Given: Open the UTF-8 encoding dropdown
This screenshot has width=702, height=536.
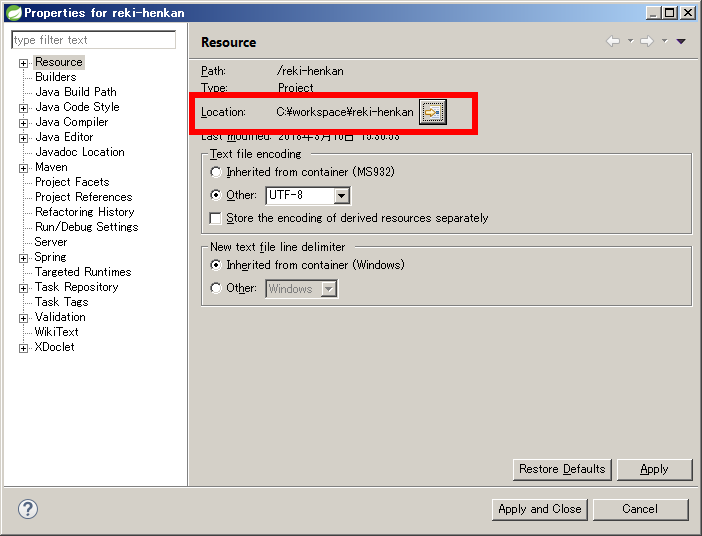Looking at the screenshot, I should tap(342, 195).
